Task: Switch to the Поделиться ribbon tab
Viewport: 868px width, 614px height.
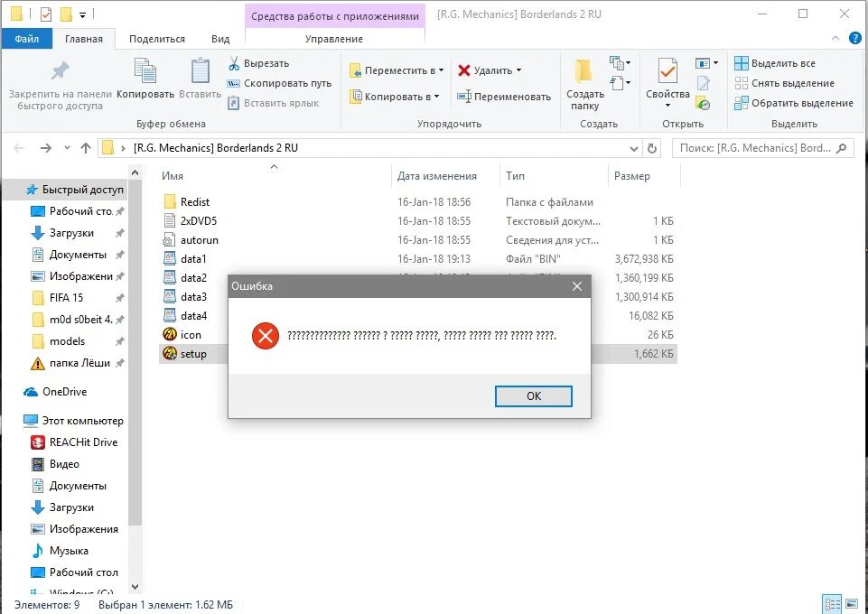Action: [157, 39]
